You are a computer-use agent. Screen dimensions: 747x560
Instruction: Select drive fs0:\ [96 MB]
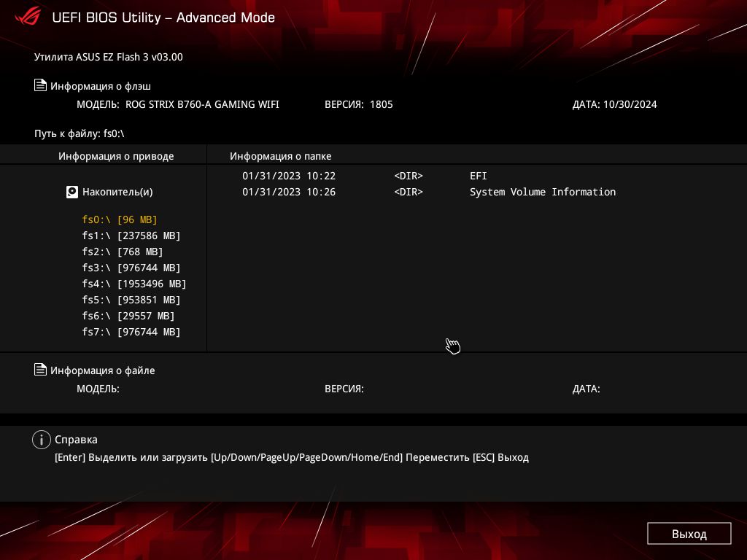click(x=120, y=219)
